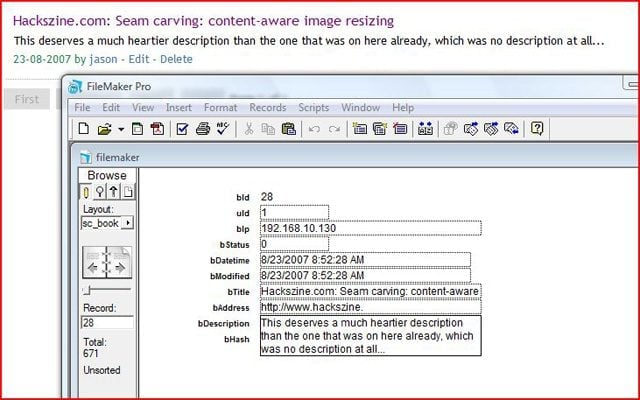Click the Open folder toolbar icon
The height and width of the screenshot is (400, 640).
[104, 129]
